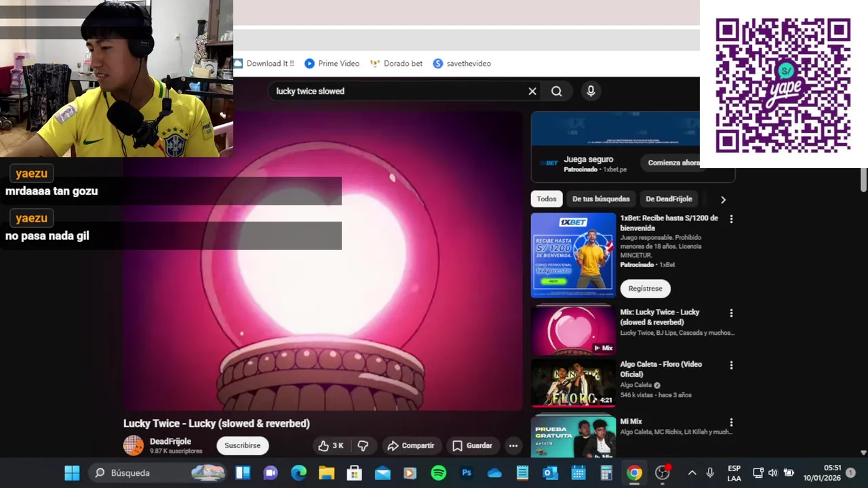Viewport: 868px width, 488px height.
Task: Open Notepad from the taskbar
Action: pos(522,473)
